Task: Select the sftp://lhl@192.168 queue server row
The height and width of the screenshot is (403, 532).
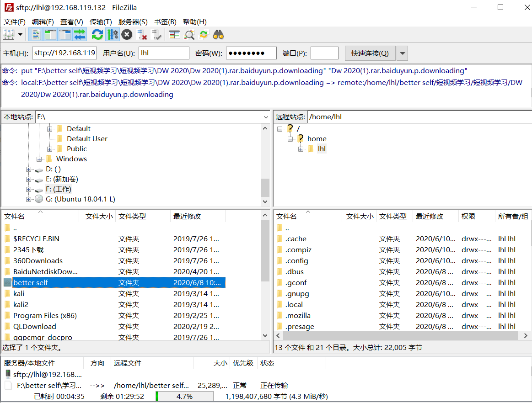Action: point(48,375)
